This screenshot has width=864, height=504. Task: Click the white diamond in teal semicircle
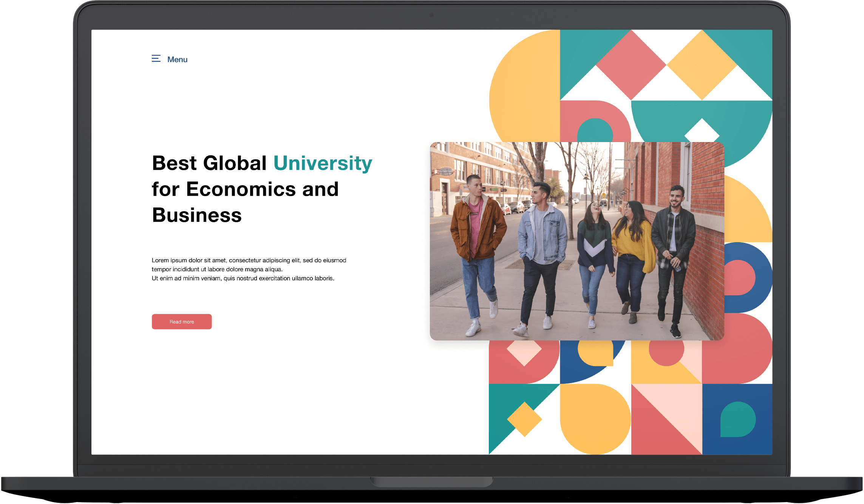click(x=702, y=131)
